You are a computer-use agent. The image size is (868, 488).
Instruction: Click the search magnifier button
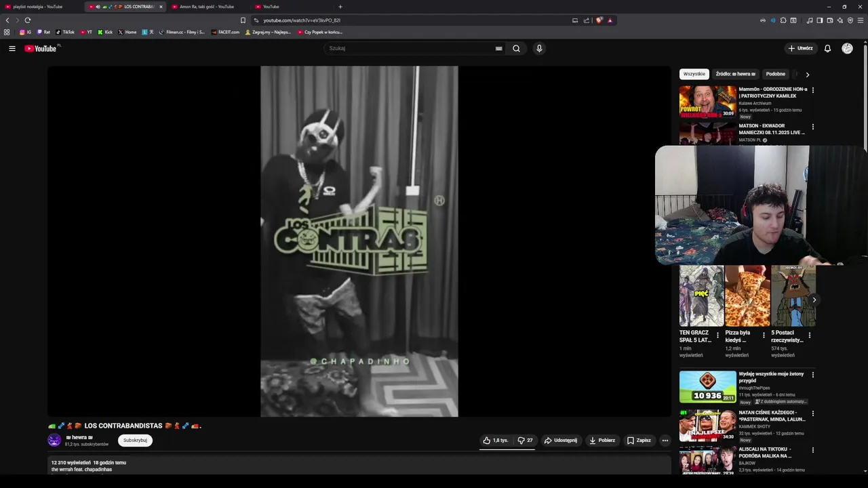(x=516, y=48)
